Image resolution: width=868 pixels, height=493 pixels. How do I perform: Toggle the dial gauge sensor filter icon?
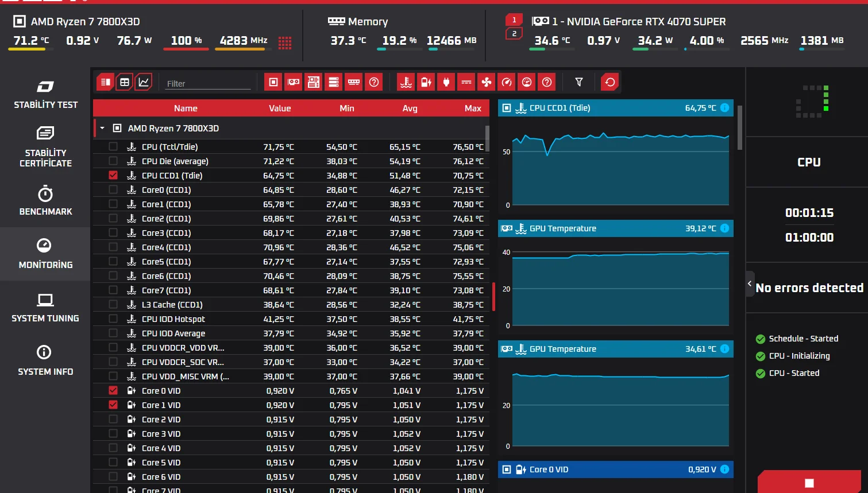[x=527, y=82]
